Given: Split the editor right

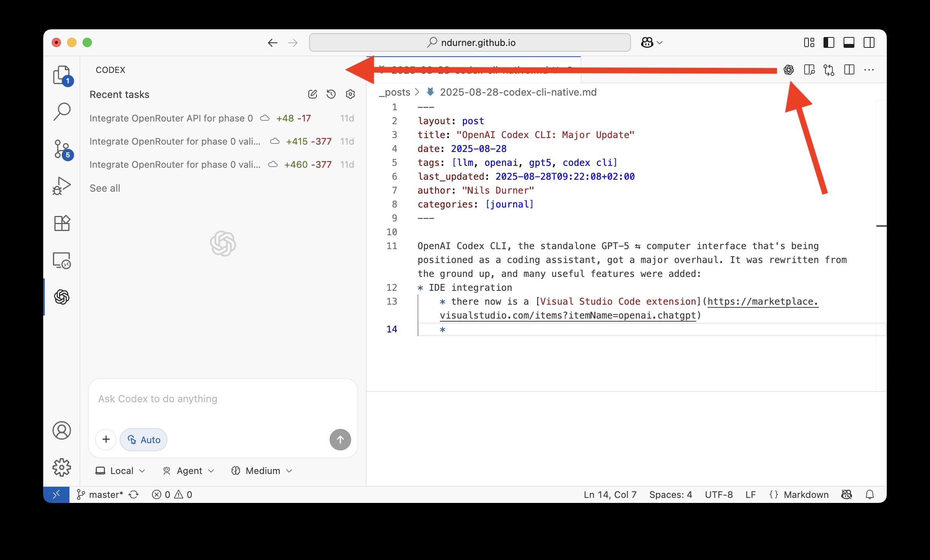Looking at the screenshot, I should pos(849,70).
